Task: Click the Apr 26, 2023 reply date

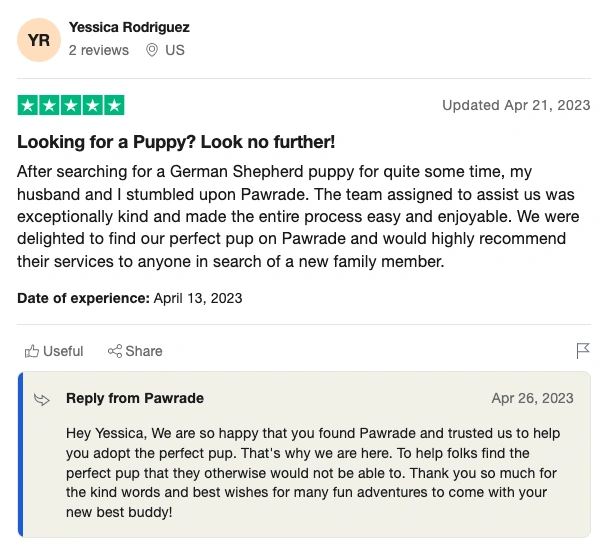Action: coord(532,398)
